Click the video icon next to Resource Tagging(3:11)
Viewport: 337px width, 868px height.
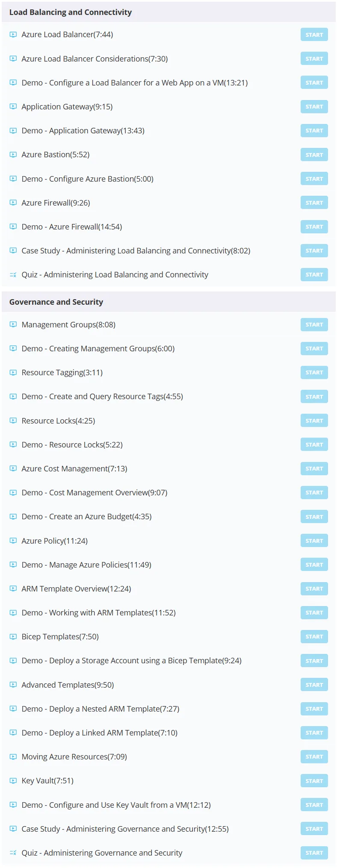[x=13, y=373]
